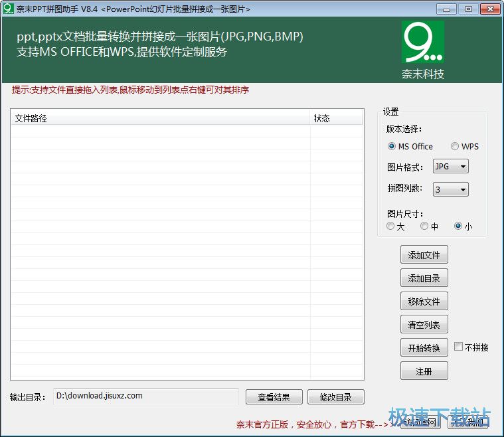Select the WPS version option
504x437 pixels.
(x=455, y=146)
